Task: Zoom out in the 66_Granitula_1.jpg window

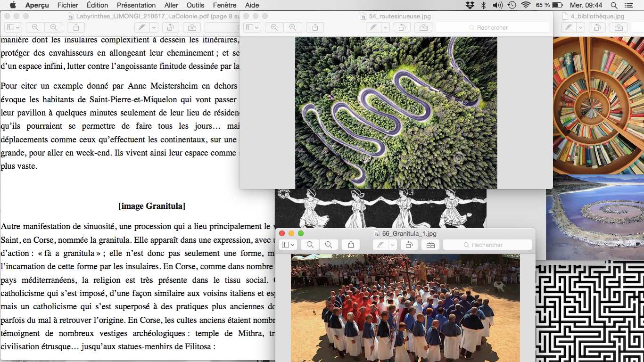Action: [310, 245]
